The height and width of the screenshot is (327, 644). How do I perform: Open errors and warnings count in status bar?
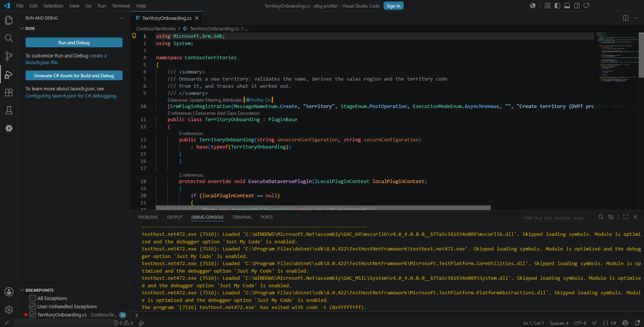coord(124,323)
